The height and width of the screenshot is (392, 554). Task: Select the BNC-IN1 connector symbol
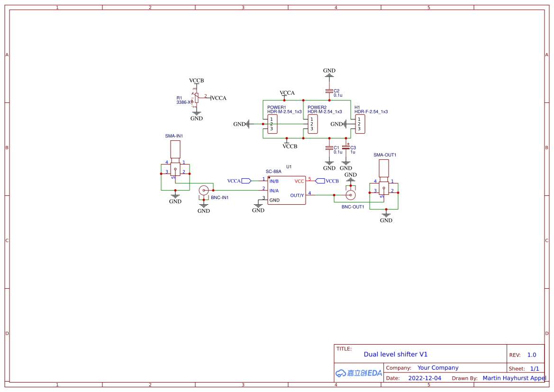click(204, 191)
